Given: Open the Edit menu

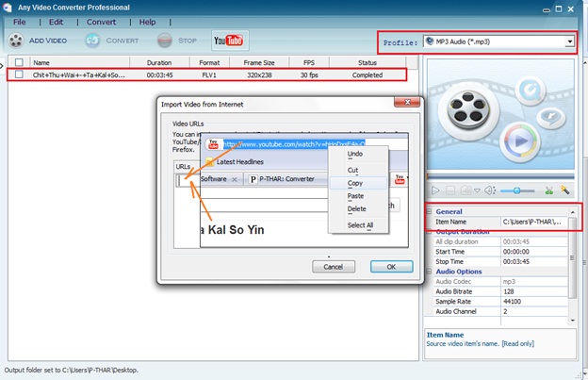Looking at the screenshot, I should [56, 22].
